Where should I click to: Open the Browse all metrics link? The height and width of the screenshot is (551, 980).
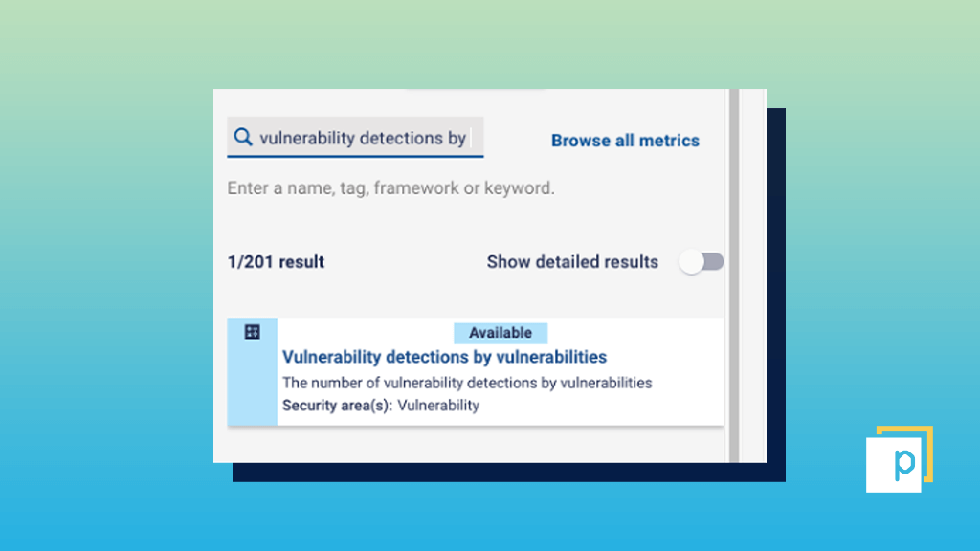(x=625, y=141)
